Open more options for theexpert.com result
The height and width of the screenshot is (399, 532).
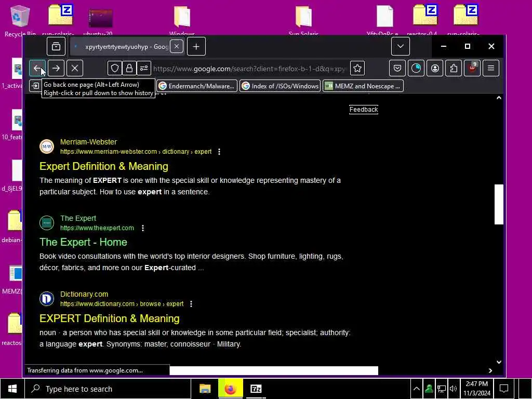pos(143,228)
